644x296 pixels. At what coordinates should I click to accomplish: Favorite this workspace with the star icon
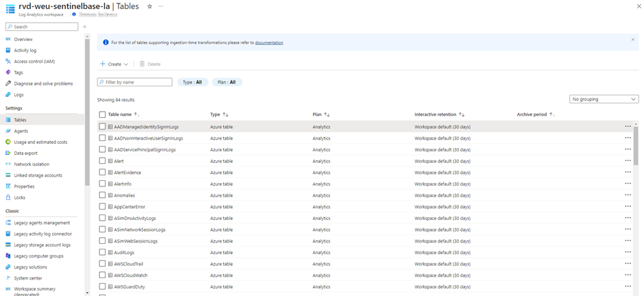click(x=149, y=7)
